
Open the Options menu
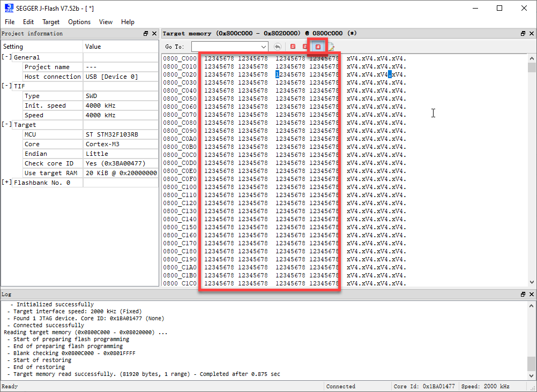tap(79, 22)
